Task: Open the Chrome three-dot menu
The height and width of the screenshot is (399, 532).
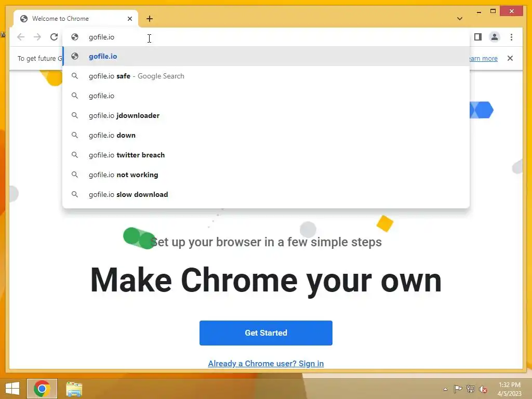Action: 511,37
